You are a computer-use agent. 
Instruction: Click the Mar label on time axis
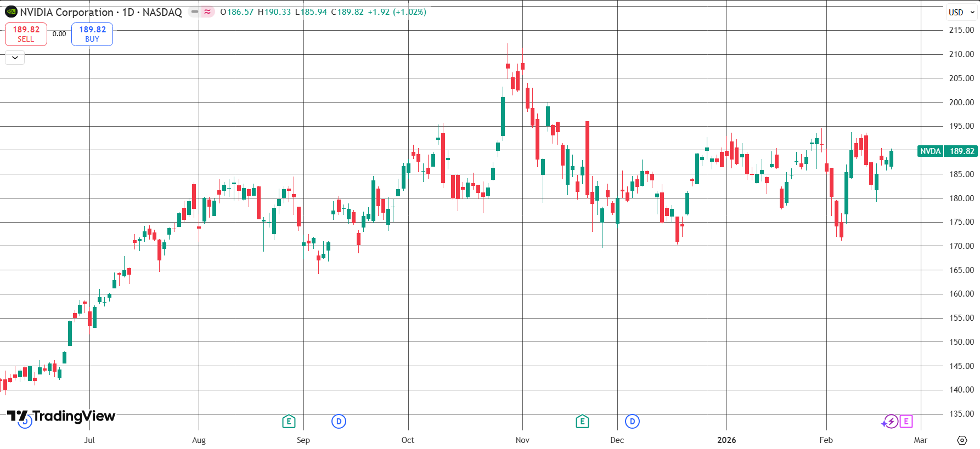click(x=921, y=440)
